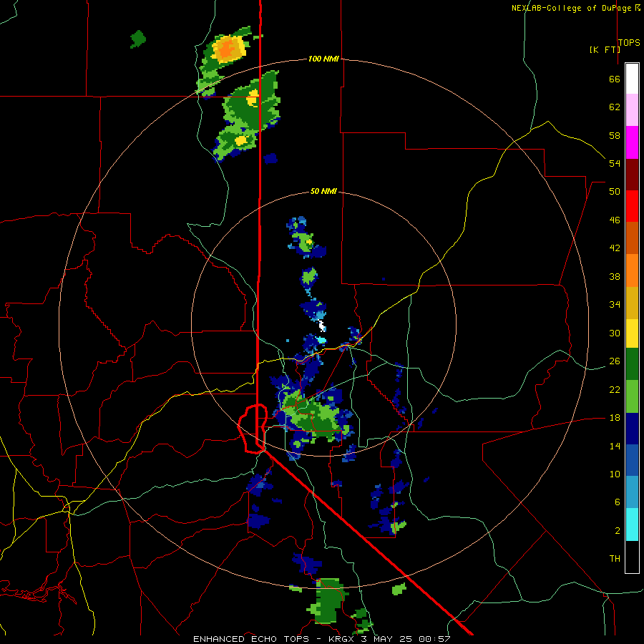This screenshot has height=644, width=644.
Task: Click the legend value 54
Action: point(615,163)
